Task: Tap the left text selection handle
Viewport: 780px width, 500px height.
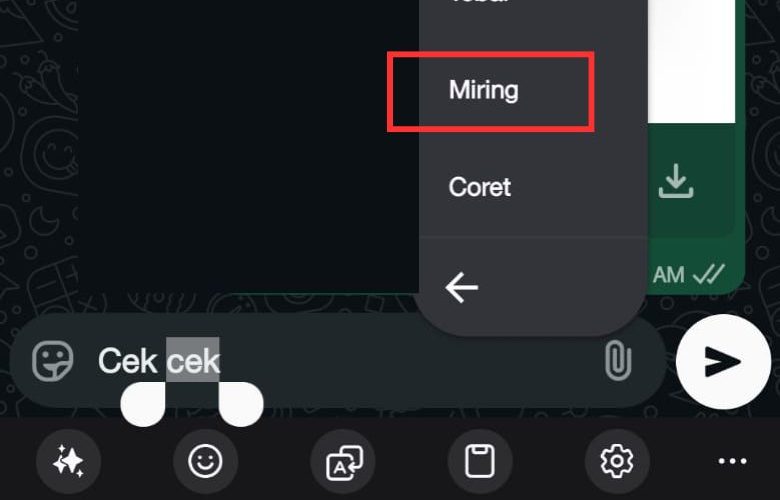Action: (143, 403)
